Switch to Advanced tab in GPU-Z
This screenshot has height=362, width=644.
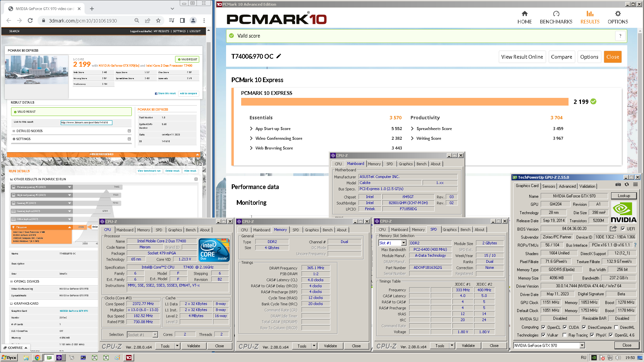tap(567, 186)
